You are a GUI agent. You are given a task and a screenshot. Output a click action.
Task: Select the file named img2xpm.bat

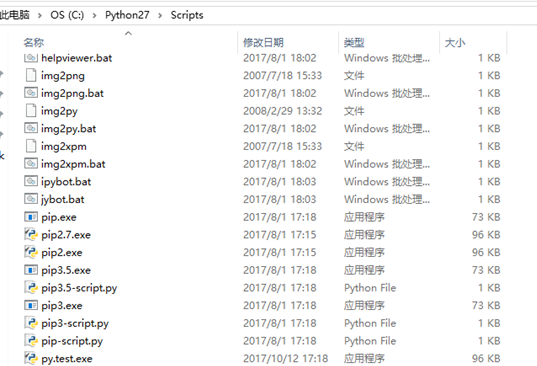click(73, 164)
